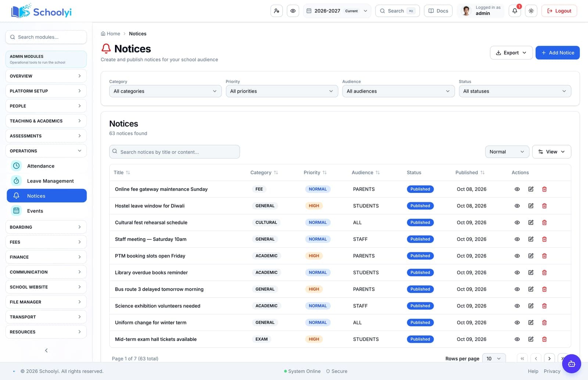Sort by the Published column arrows

[483, 172]
